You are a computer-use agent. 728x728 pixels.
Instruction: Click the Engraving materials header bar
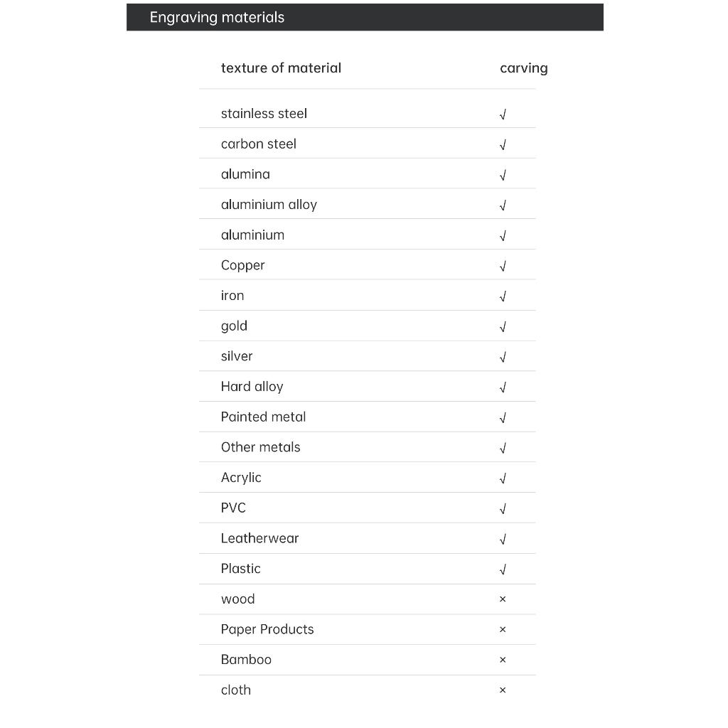pyautogui.click(x=365, y=17)
